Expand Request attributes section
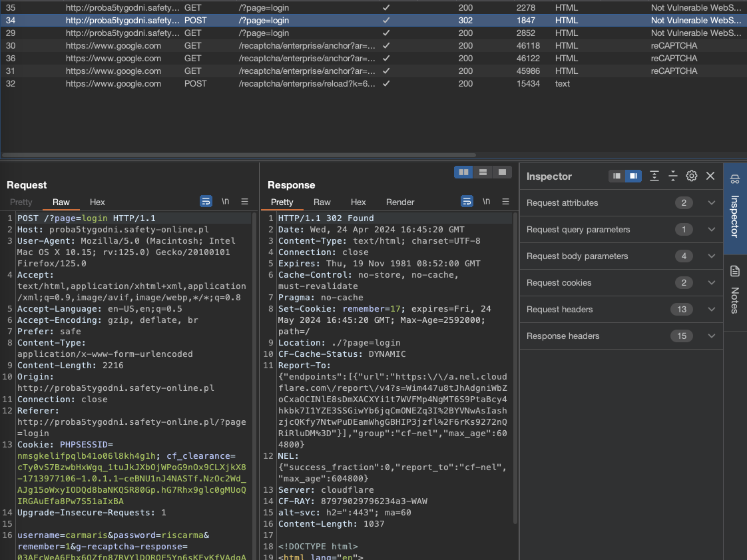Viewport: 747px width, 560px height. [x=711, y=203]
